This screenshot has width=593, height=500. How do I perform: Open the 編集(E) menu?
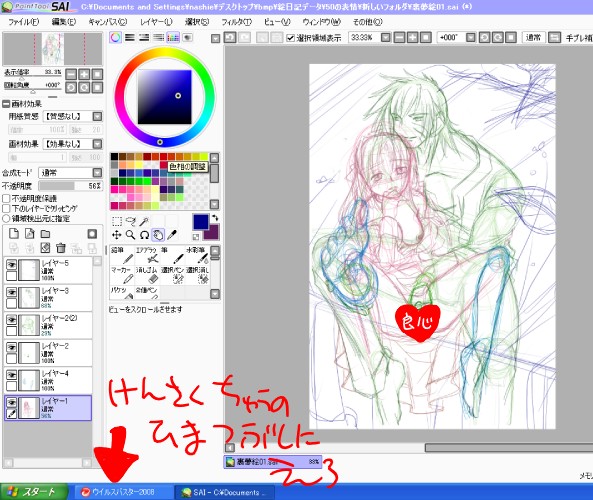(x=64, y=22)
